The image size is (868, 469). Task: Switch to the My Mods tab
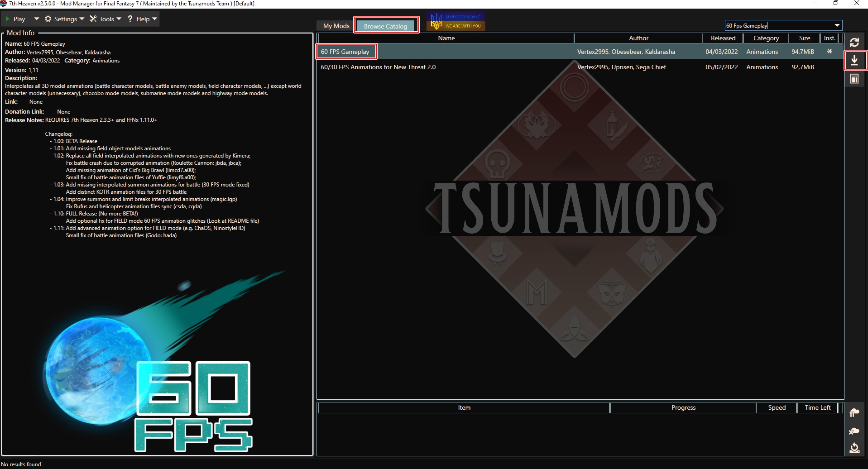pyautogui.click(x=336, y=26)
